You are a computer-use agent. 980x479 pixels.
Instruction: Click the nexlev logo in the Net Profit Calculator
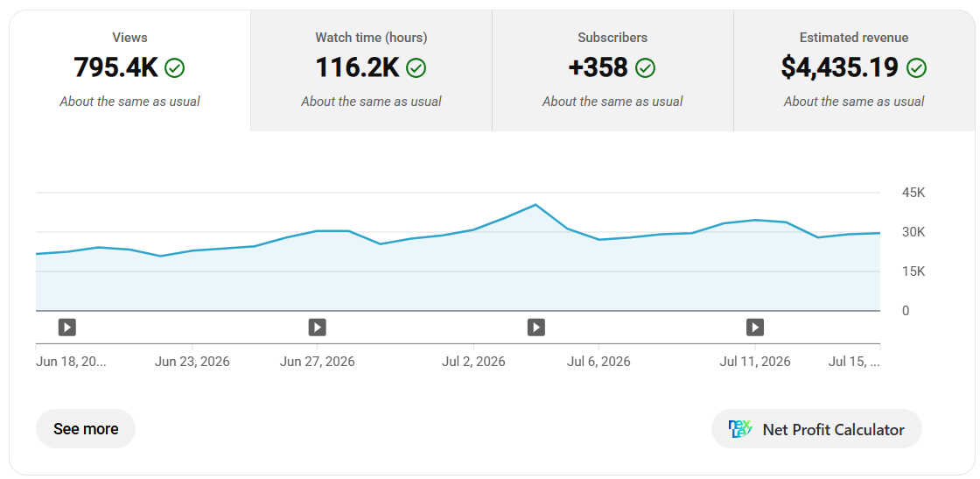pyautogui.click(x=740, y=429)
